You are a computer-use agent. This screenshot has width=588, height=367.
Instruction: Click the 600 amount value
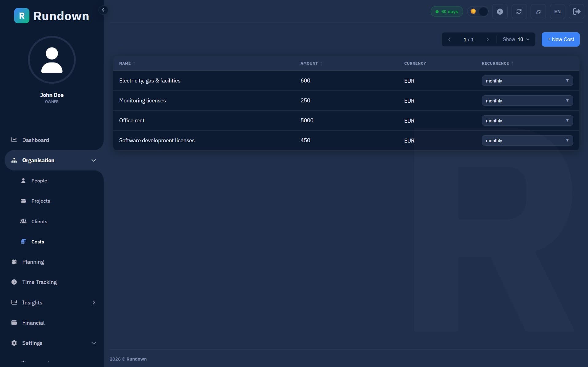click(305, 81)
